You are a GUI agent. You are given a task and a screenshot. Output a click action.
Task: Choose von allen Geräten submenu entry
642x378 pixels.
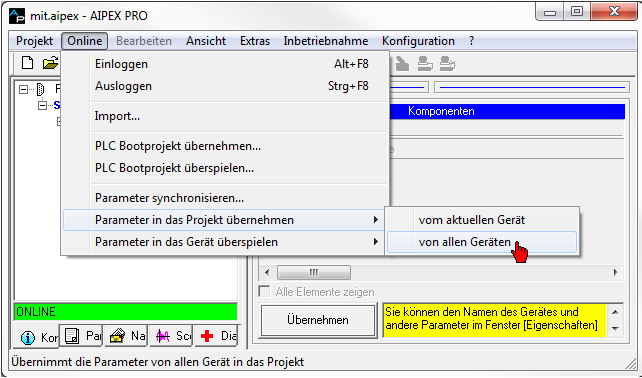482,242
